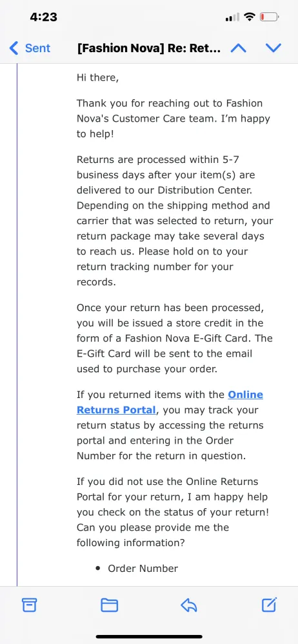Screen dimensions: 298x644
Task: Open the move-to-folder icon
Action: click(110, 605)
